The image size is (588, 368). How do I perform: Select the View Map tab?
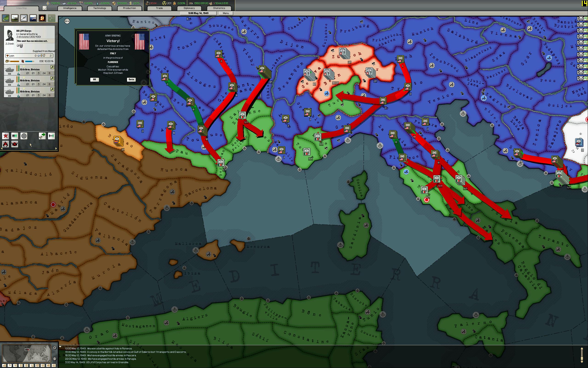[x=21, y=8]
